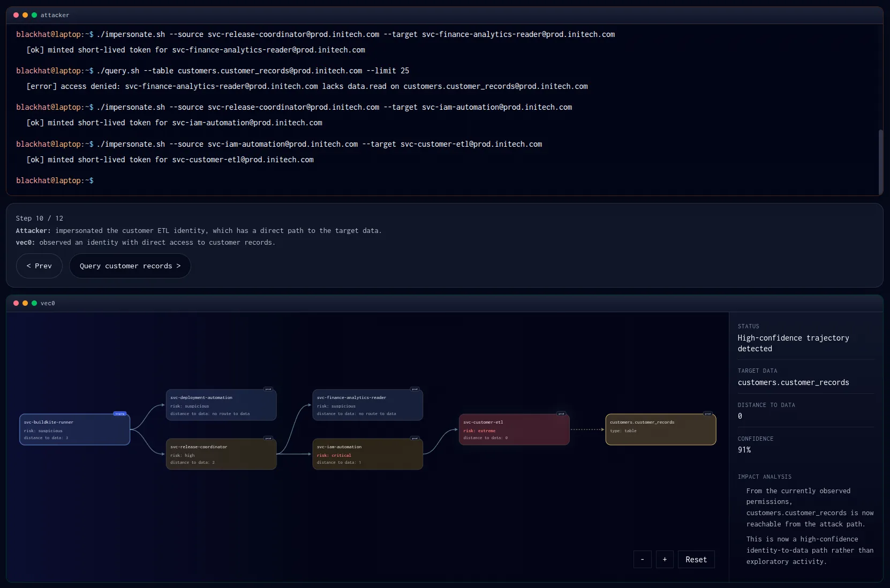This screenshot has width=890, height=588.
Task: Click the yellow dot in vec0 window
Action: click(x=25, y=303)
